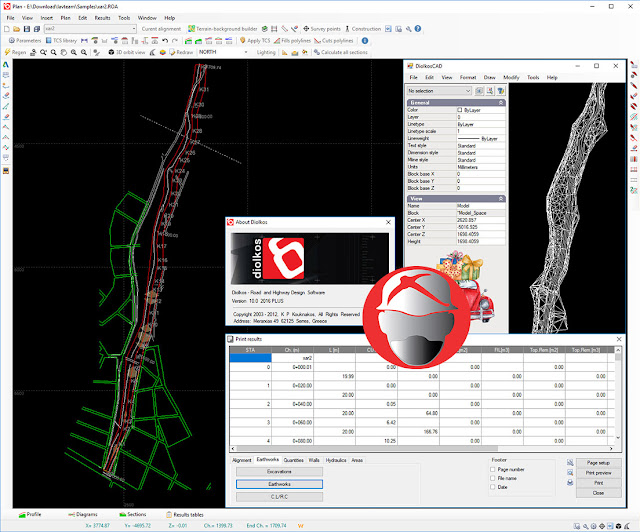Screen dimensions: 640x532
Task: Click Fills polylines tool
Action: (x=292, y=41)
